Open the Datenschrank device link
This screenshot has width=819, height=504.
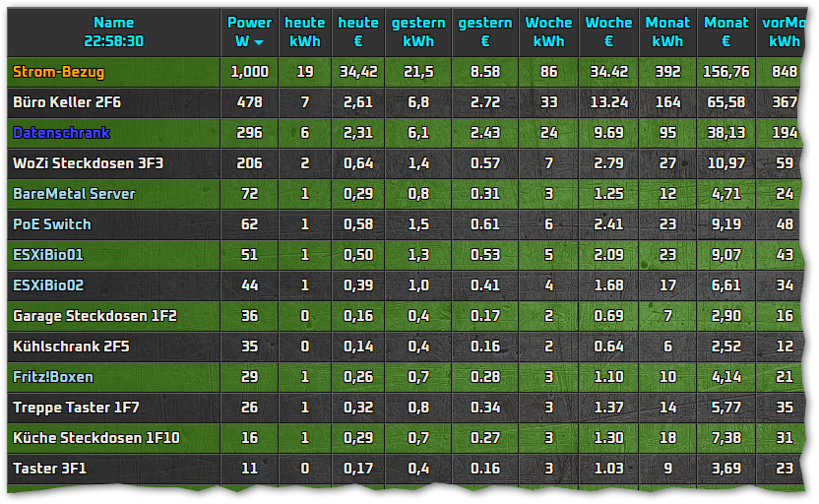[x=61, y=133]
